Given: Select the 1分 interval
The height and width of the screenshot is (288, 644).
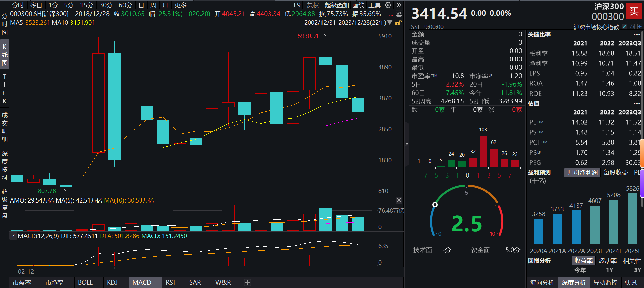Looking at the screenshot, I should [53, 5].
